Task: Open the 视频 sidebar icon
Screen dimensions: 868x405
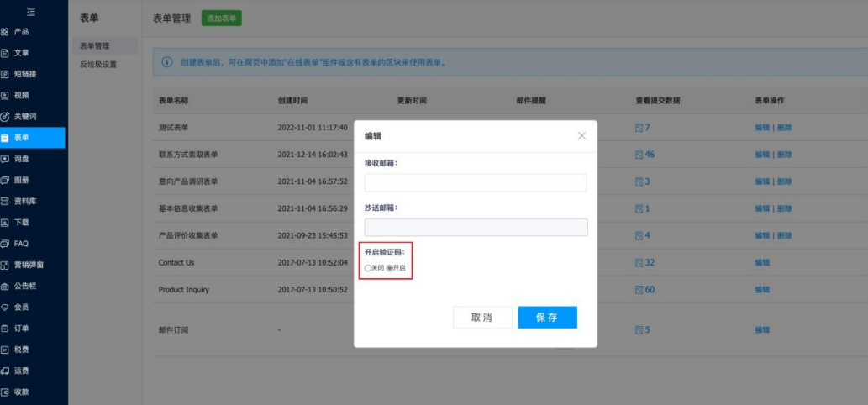Action: click(x=5, y=95)
